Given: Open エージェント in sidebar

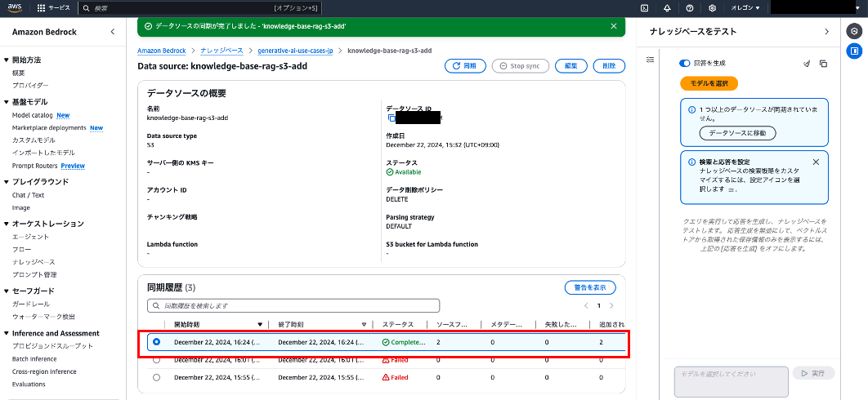Looking at the screenshot, I should [30, 237].
